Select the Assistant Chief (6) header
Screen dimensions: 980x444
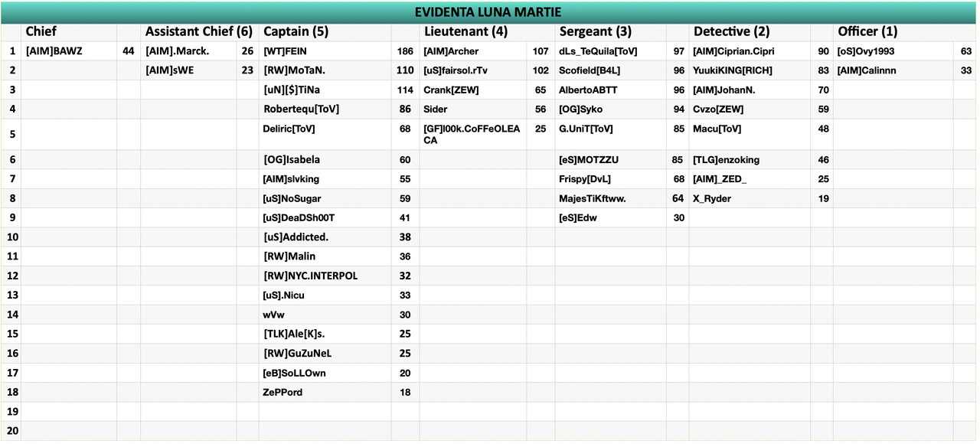[x=199, y=31]
